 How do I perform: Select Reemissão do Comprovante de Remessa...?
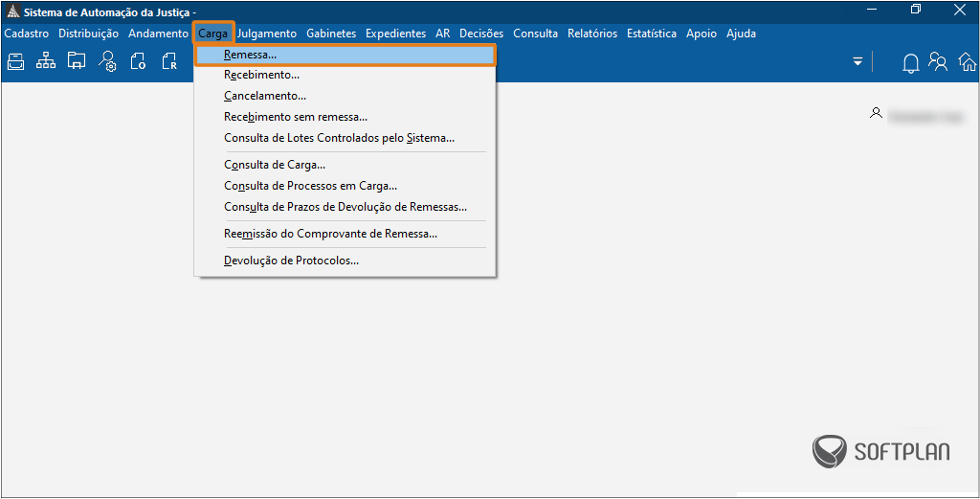(345, 234)
